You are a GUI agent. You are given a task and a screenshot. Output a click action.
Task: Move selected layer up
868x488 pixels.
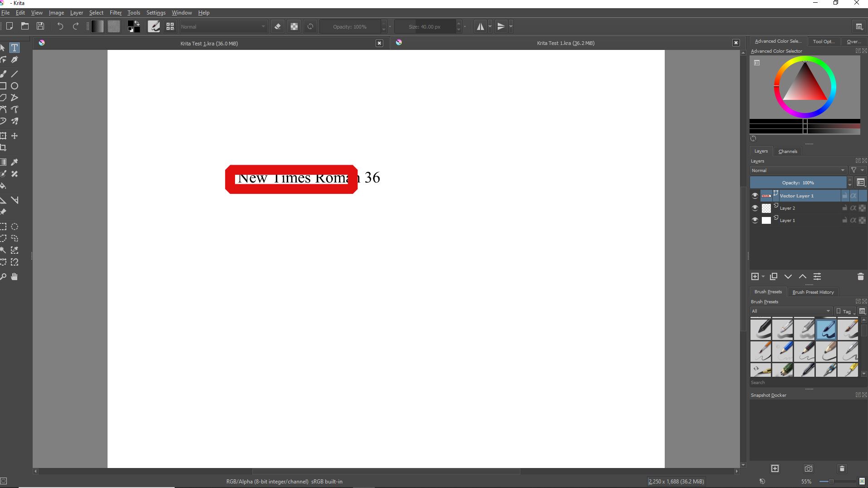click(x=803, y=276)
